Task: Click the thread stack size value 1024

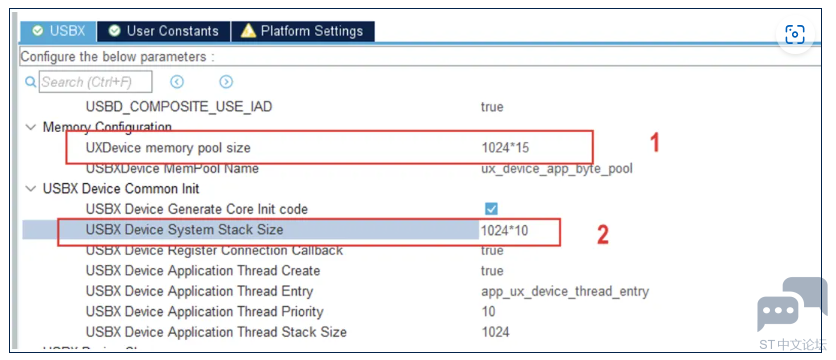Action: (495, 332)
